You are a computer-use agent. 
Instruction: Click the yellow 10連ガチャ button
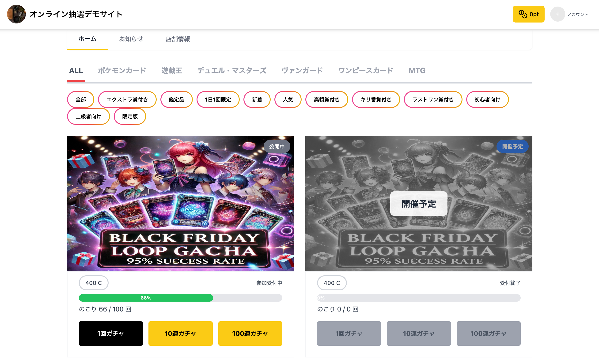tap(180, 333)
